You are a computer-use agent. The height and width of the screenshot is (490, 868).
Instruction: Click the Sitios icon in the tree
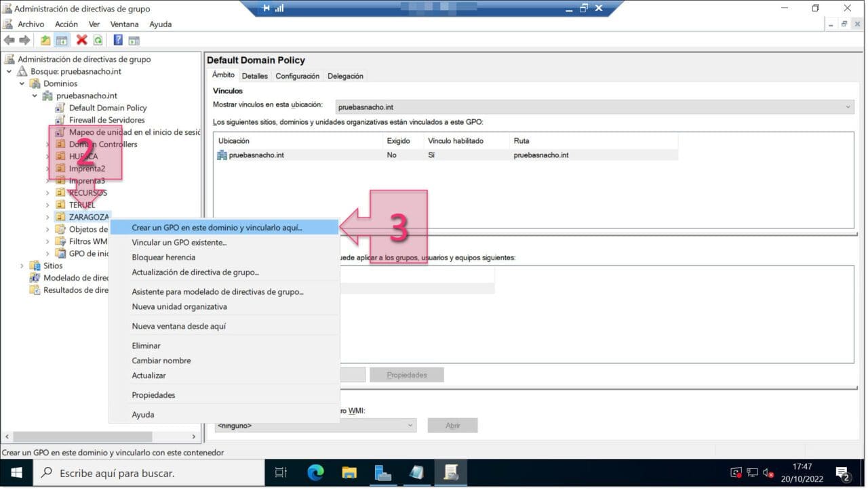(x=35, y=266)
